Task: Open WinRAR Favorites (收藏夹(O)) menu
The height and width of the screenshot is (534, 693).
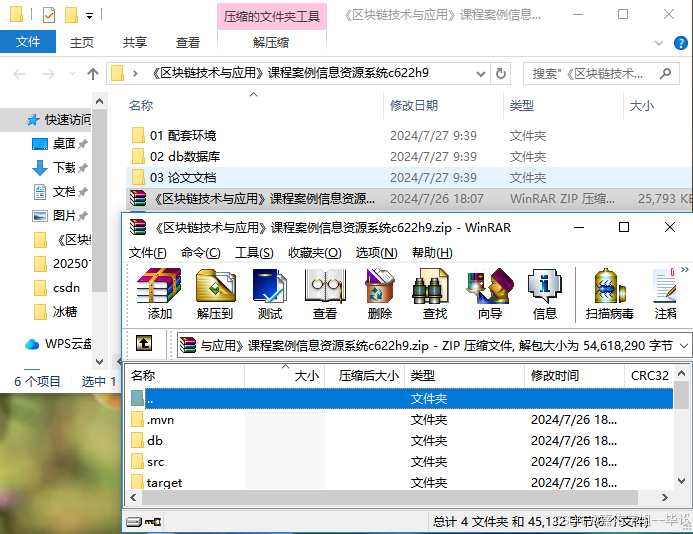Action: (x=315, y=253)
